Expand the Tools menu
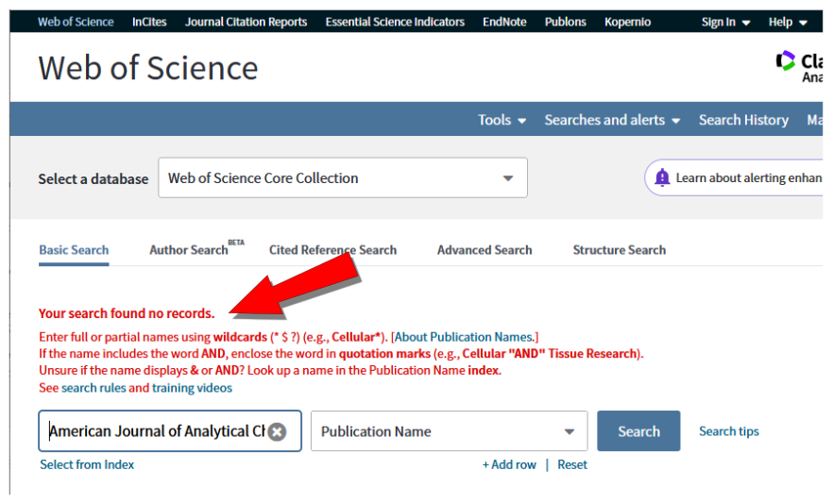This screenshot has height=504, width=833. 502,120
